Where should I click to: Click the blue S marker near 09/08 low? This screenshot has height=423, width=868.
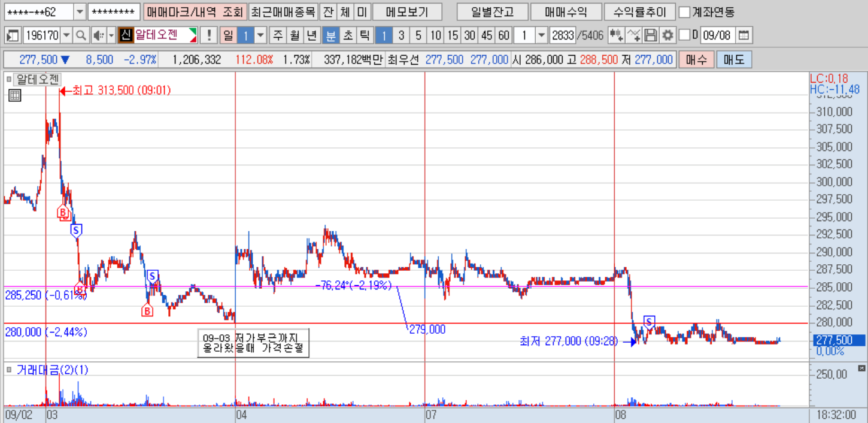tap(649, 322)
